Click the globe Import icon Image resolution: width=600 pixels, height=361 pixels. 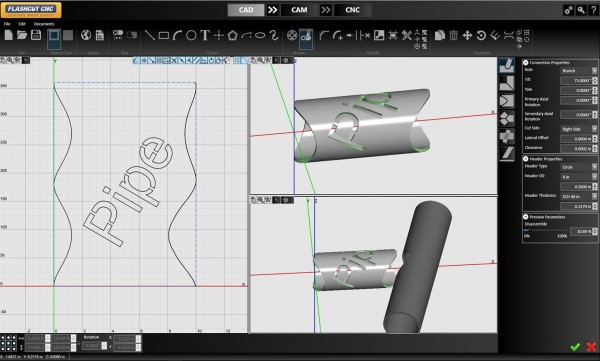tap(86, 36)
